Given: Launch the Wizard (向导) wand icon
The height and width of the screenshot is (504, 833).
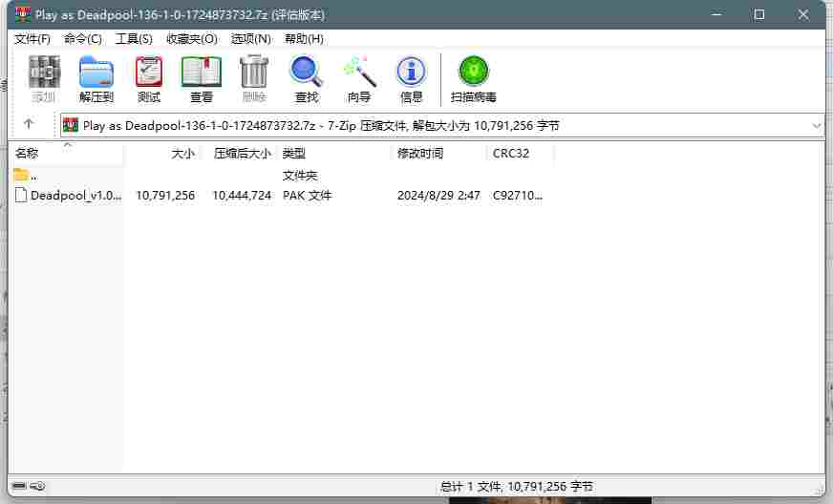Looking at the screenshot, I should [x=359, y=78].
